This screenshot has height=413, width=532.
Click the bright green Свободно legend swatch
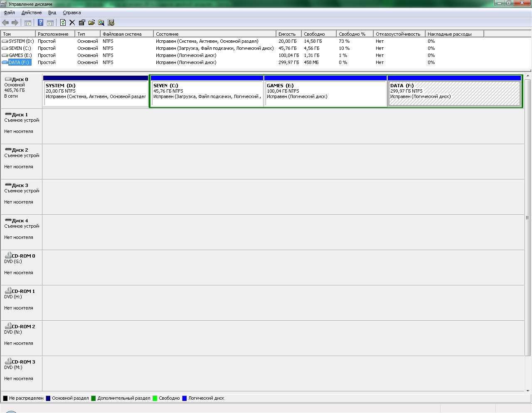(x=155, y=398)
